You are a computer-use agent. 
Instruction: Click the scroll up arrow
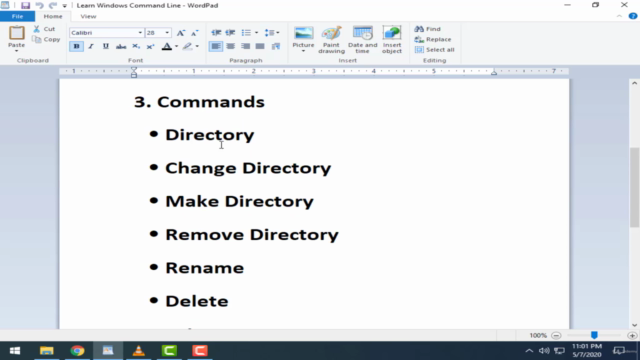click(634, 83)
